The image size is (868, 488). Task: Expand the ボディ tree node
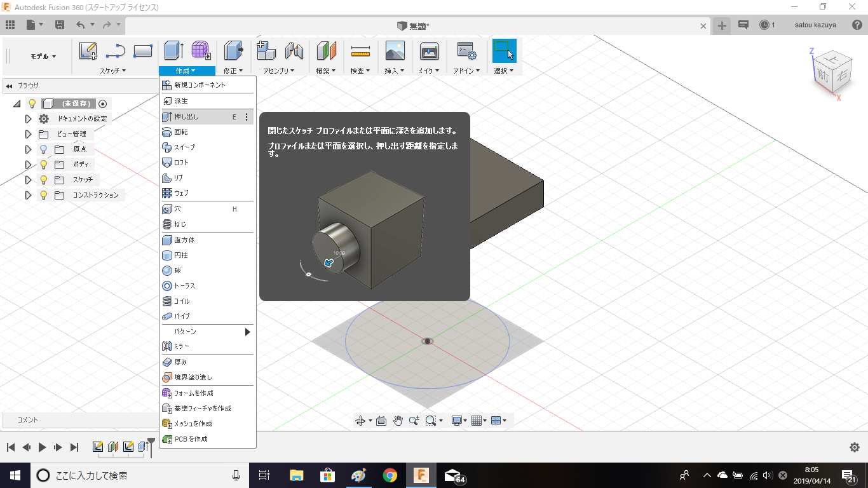(x=28, y=165)
